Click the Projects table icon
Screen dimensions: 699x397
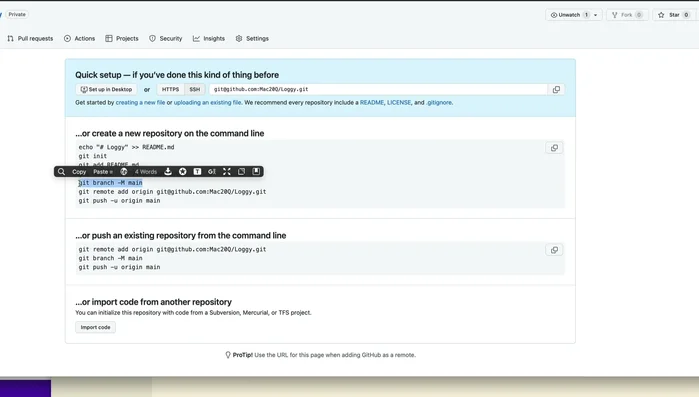(x=109, y=39)
